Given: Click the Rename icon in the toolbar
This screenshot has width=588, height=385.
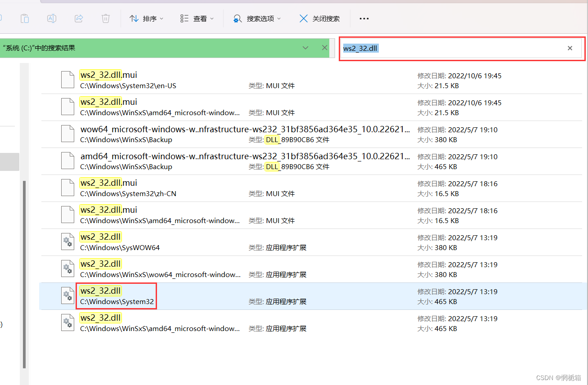Looking at the screenshot, I should 51,18.
